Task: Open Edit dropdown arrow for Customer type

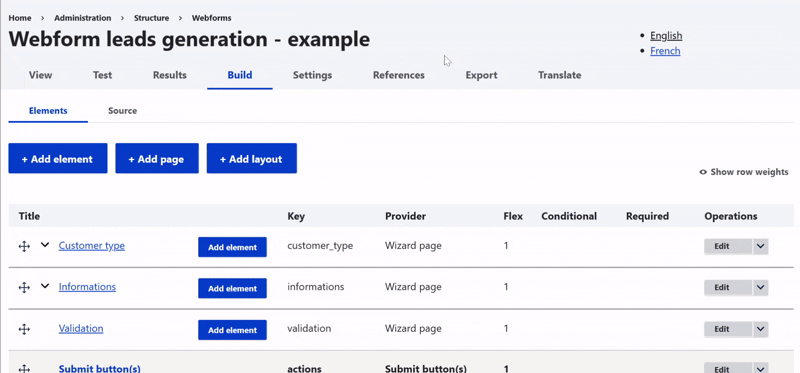Action: [x=760, y=246]
